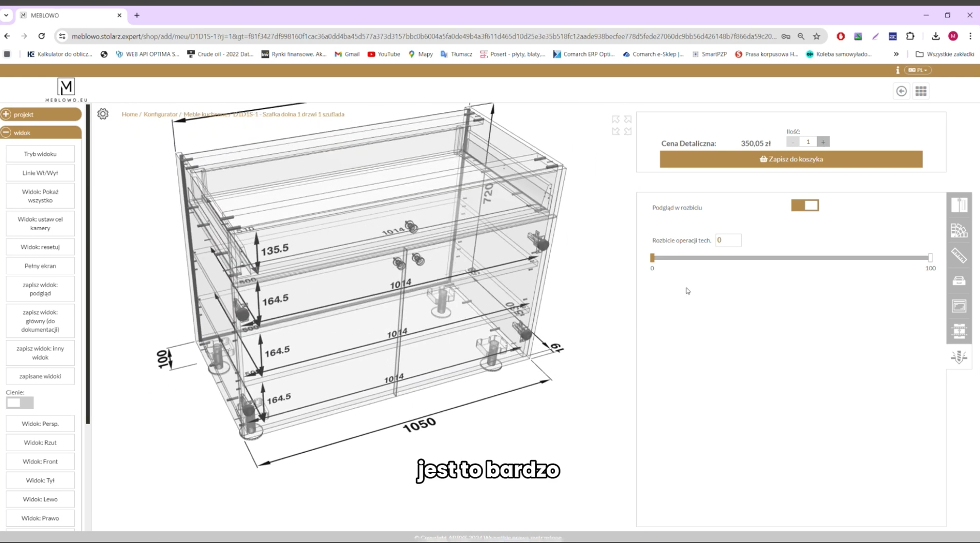
Task: Open the color palette swatches tab icon
Action: point(959,230)
